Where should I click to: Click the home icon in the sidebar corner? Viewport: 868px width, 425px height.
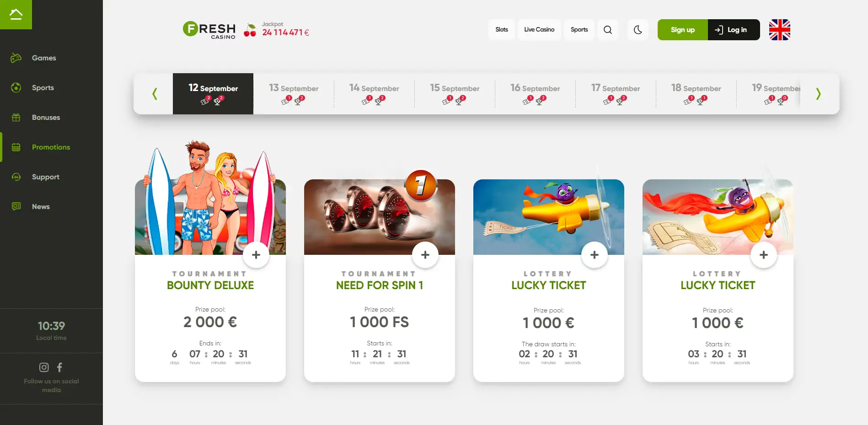tap(16, 15)
